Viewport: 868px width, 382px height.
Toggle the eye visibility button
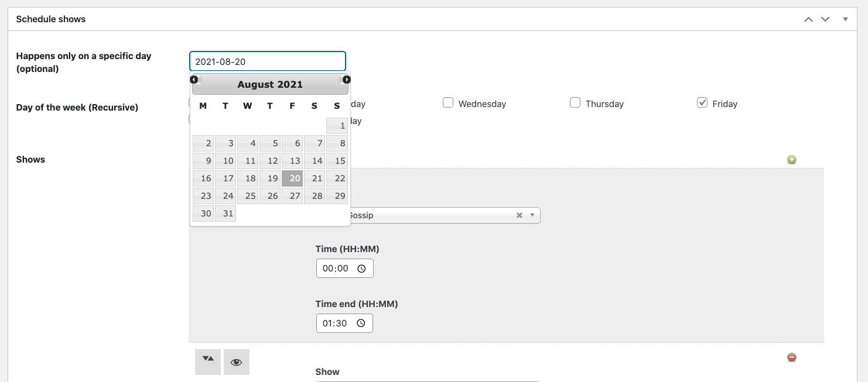pyautogui.click(x=237, y=362)
